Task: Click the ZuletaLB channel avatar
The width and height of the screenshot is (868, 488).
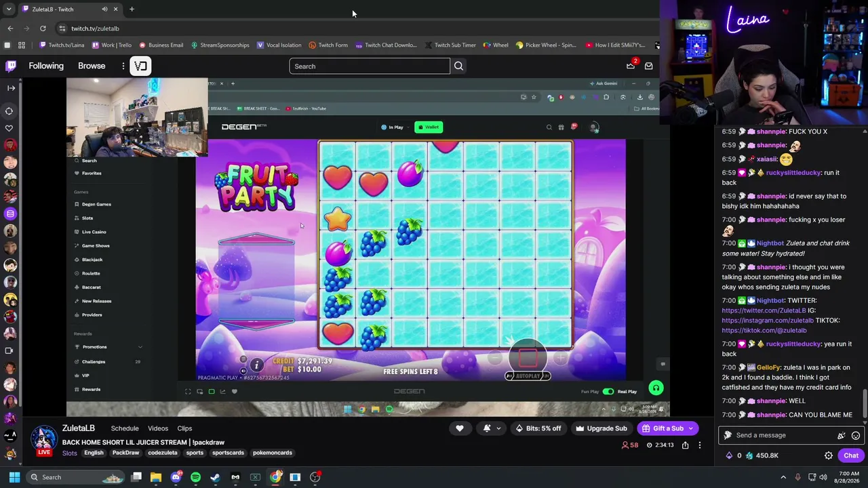Action: (x=43, y=439)
